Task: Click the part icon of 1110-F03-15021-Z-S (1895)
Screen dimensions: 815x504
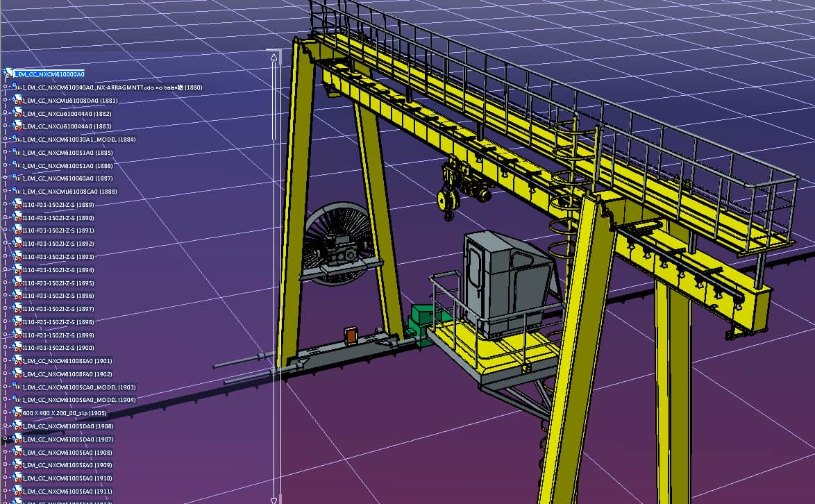Action: click(17, 283)
